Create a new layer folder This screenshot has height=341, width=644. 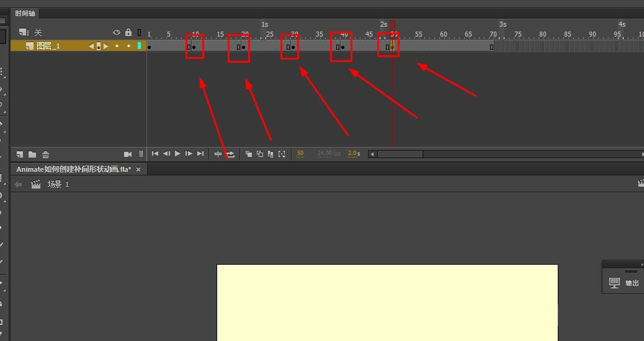(x=32, y=154)
